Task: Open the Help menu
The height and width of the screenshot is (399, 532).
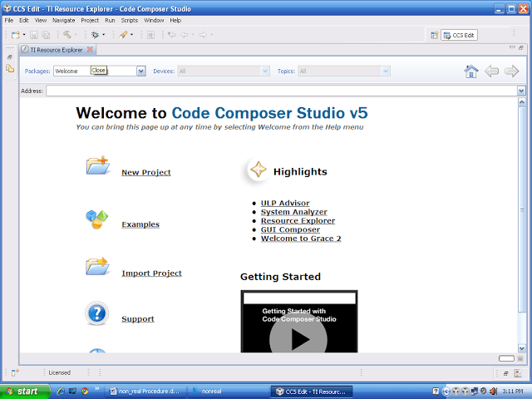Action: pos(175,20)
